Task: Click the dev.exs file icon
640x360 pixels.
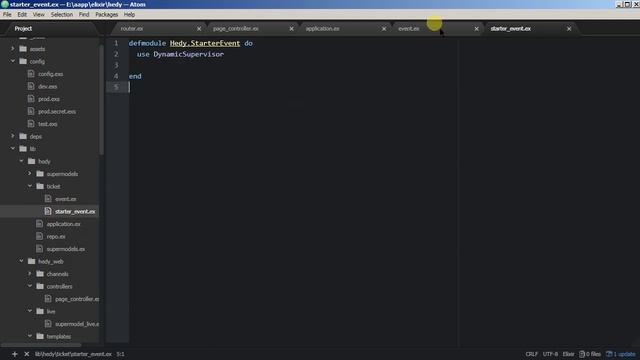Action: point(31,86)
